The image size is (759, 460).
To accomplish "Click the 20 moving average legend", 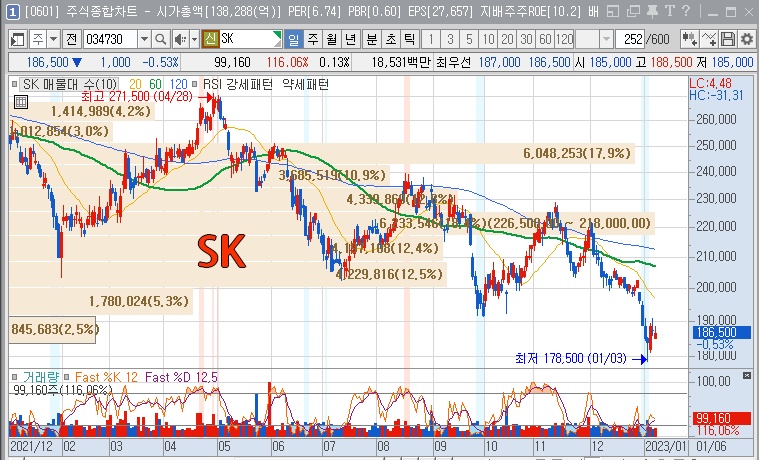I will (135, 85).
